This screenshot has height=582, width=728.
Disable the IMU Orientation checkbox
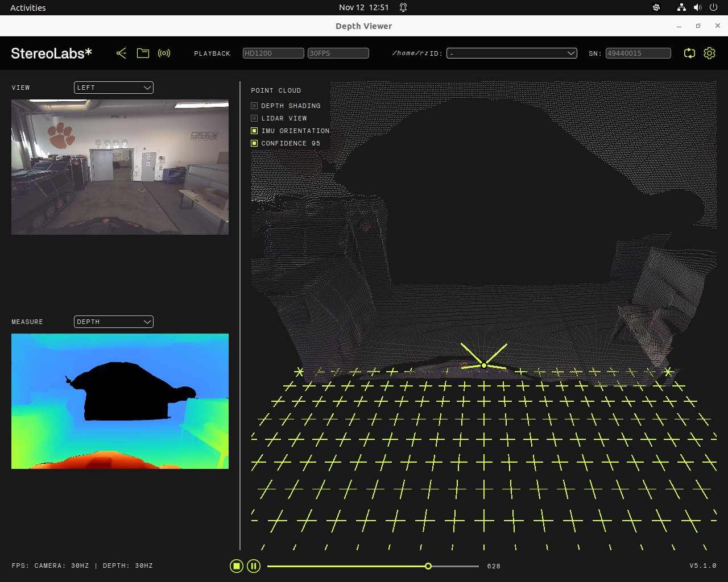254,131
